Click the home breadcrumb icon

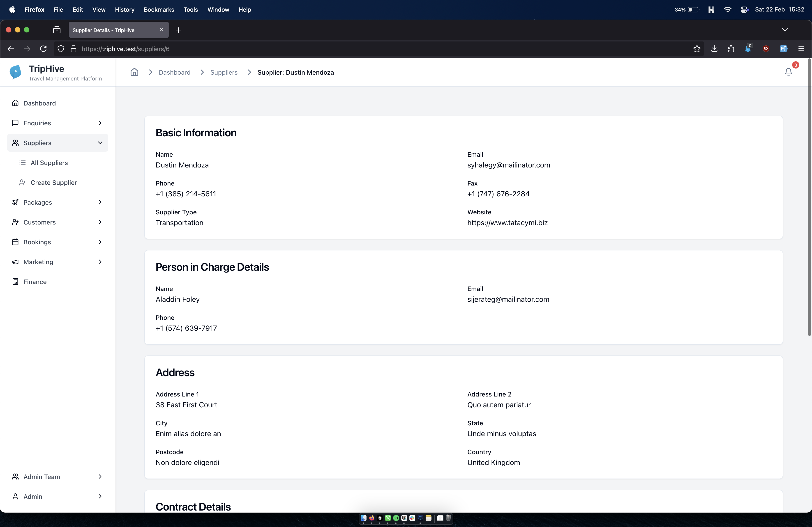tap(134, 72)
